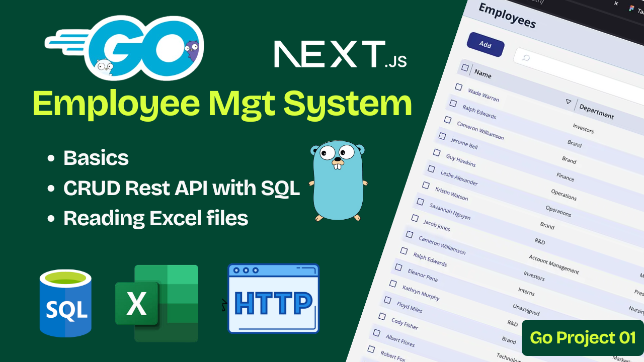The width and height of the screenshot is (644, 362).
Task: Check the box next to Wade Warren
Action: 458,87
